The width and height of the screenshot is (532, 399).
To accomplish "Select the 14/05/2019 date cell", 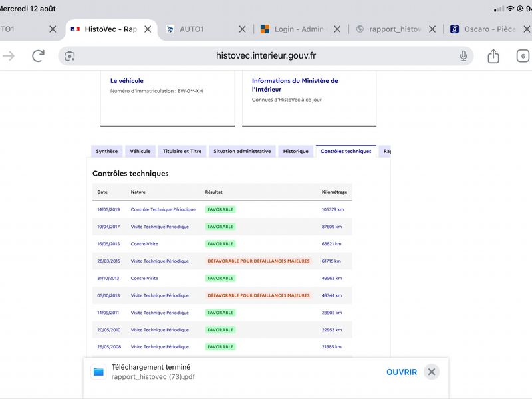I will click(108, 209).
